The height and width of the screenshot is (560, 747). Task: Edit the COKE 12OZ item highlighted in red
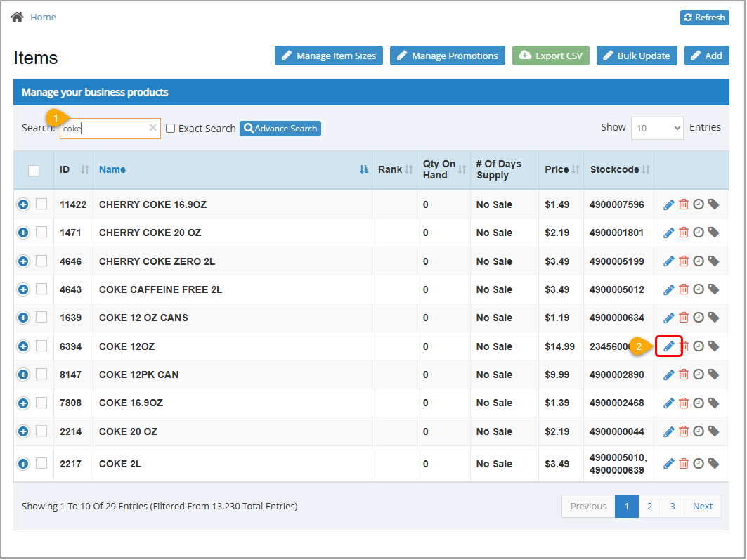point(668,346)
